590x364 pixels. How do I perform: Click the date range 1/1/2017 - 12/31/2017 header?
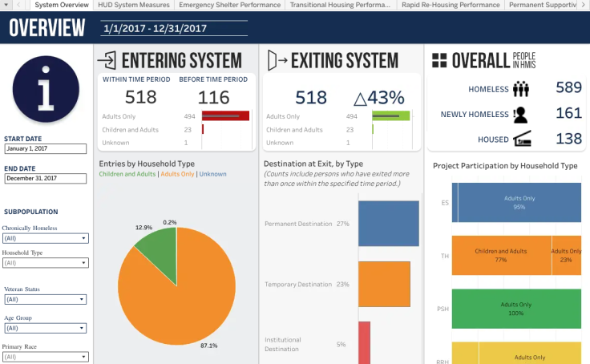155,29
